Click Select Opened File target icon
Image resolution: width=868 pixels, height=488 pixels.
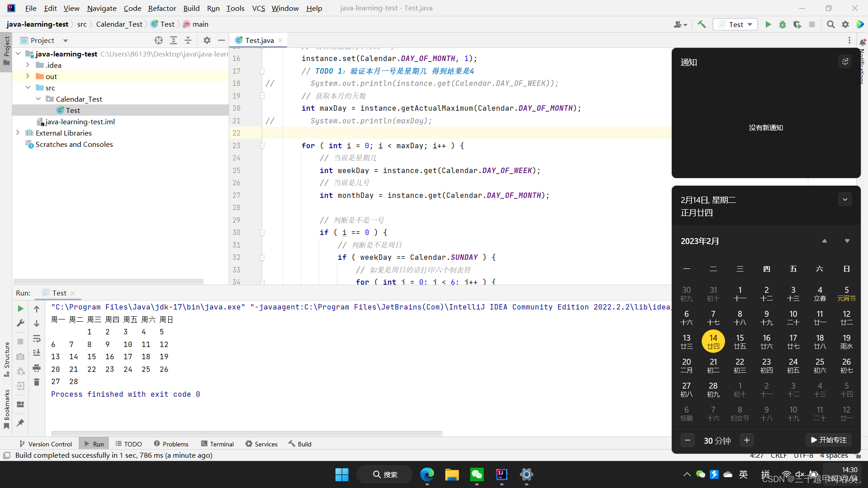(x=158, y=40)
